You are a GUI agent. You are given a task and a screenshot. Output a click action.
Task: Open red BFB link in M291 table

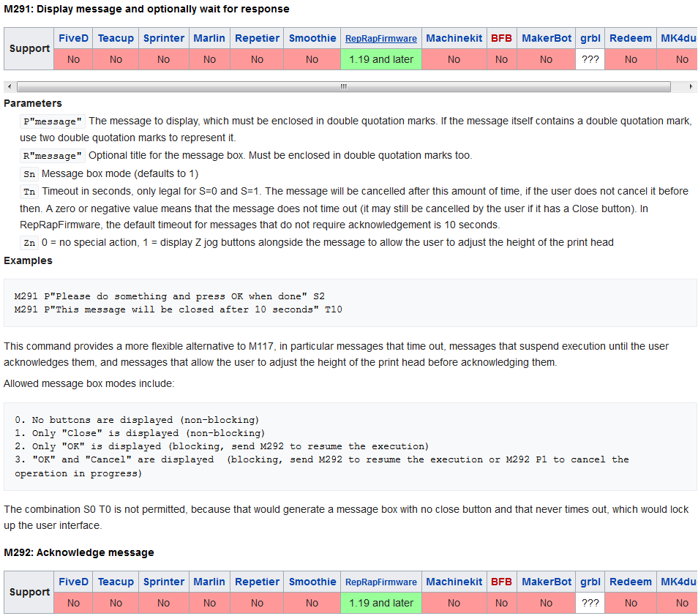coord(501,38)
